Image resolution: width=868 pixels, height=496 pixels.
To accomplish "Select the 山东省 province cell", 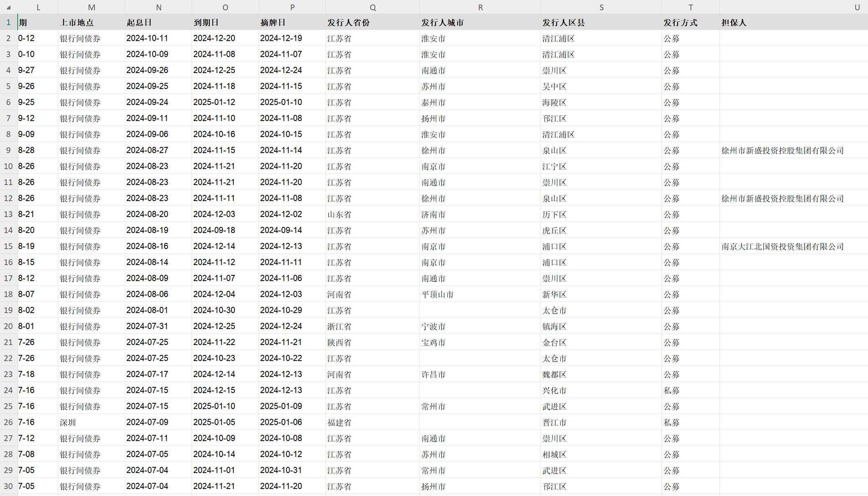I will click(x=339, y=214).
